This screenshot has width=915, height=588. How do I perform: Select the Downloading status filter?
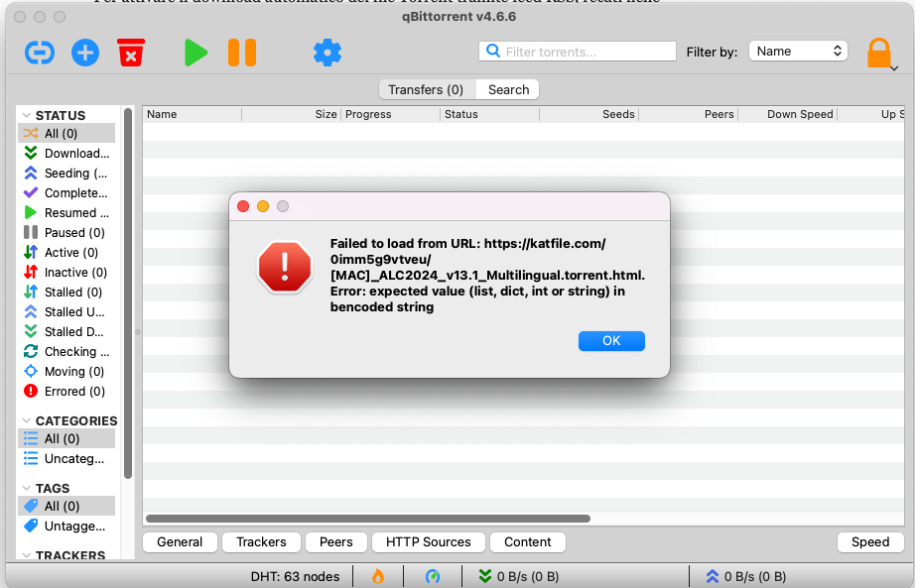click(66, 154)
